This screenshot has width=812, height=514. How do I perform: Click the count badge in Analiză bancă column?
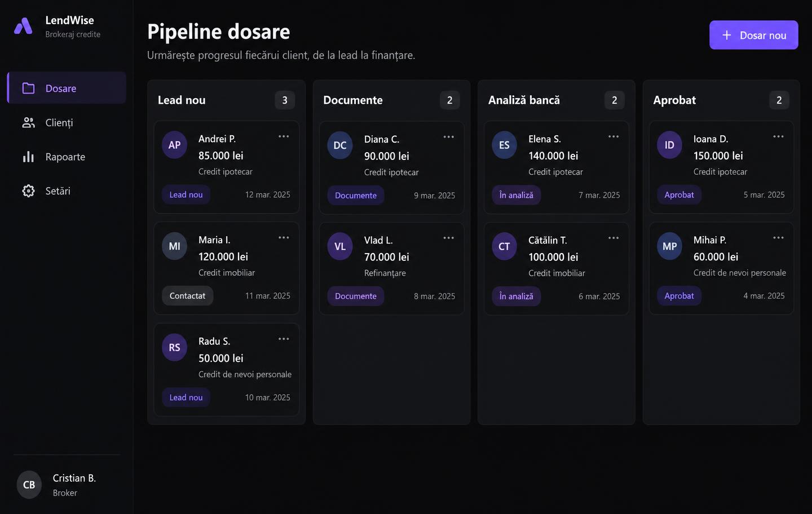point(615,100)
